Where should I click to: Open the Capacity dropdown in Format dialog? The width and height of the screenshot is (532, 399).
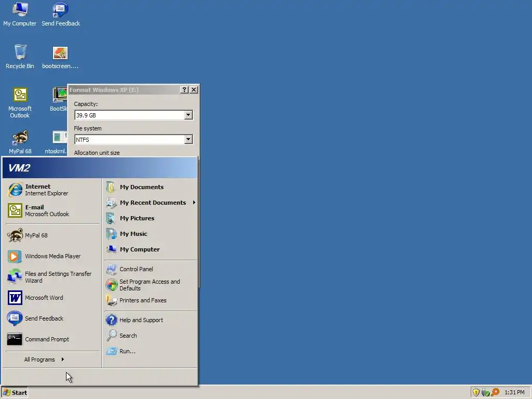pos(188,115)
